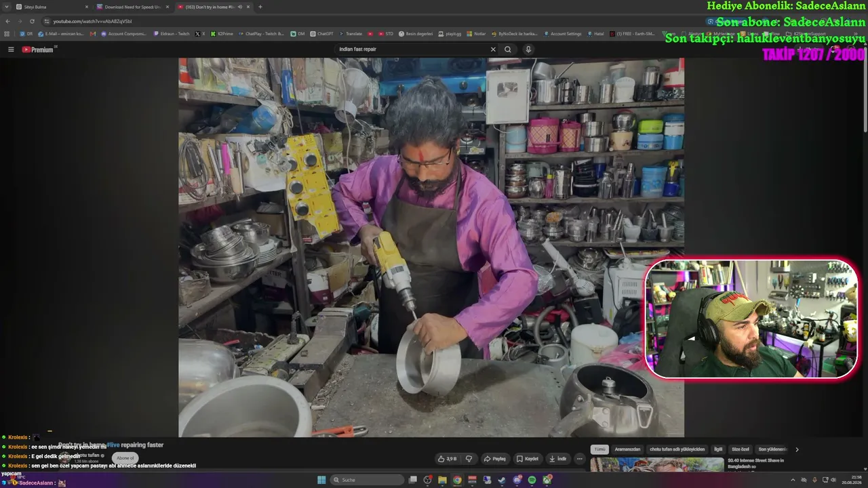
Task: Open Discord from the taskbar
Action: coord(517,480)
